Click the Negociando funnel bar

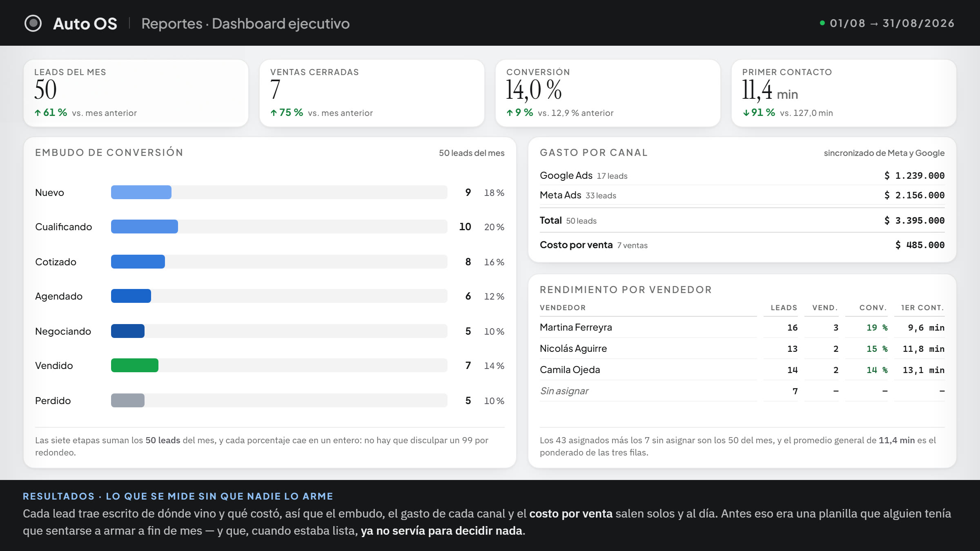128,331
